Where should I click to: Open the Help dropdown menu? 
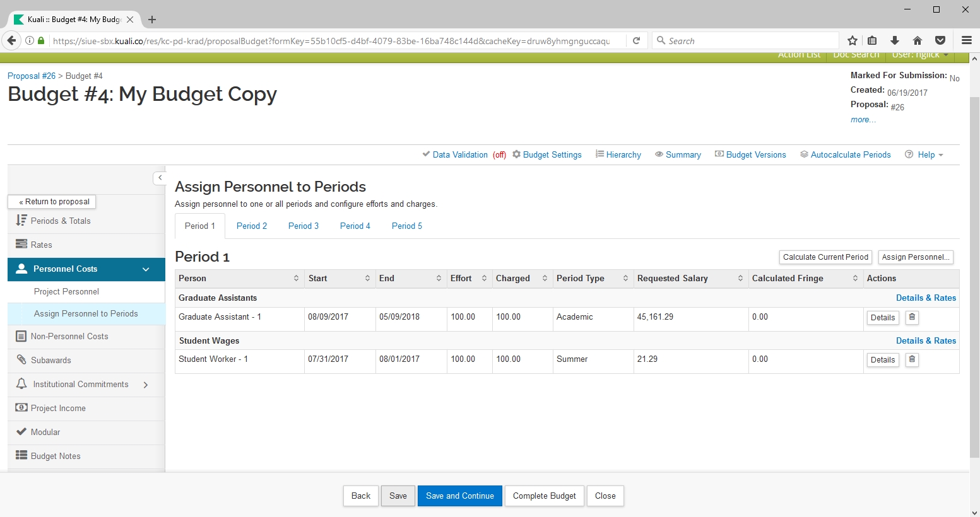tap(925, 154)
